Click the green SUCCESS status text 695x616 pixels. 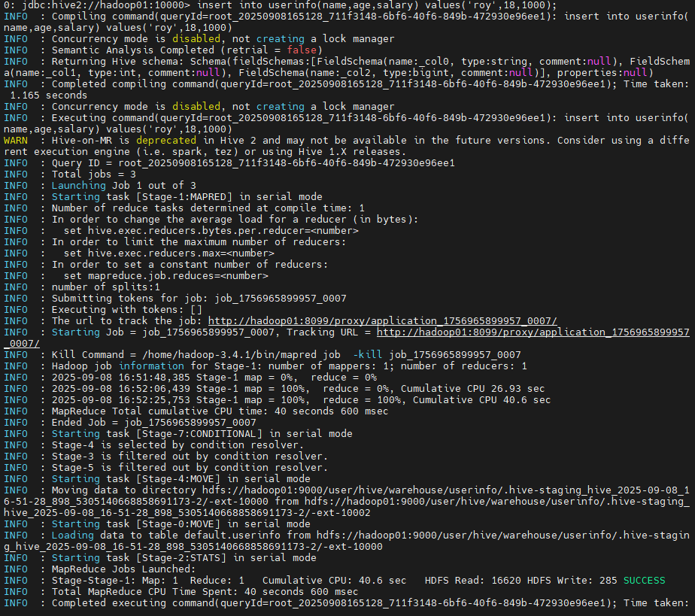click(x=645, y=581)
